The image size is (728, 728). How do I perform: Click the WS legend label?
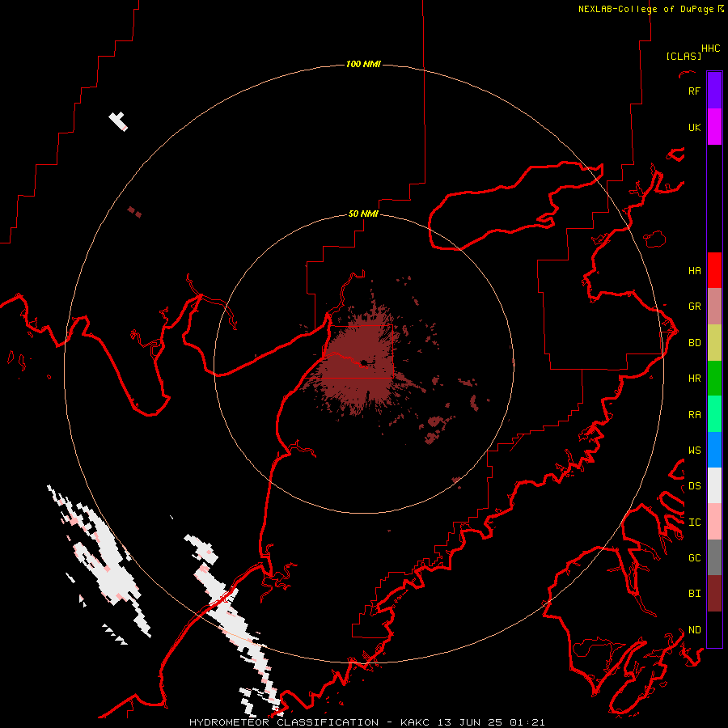click(x=694, y=451)
